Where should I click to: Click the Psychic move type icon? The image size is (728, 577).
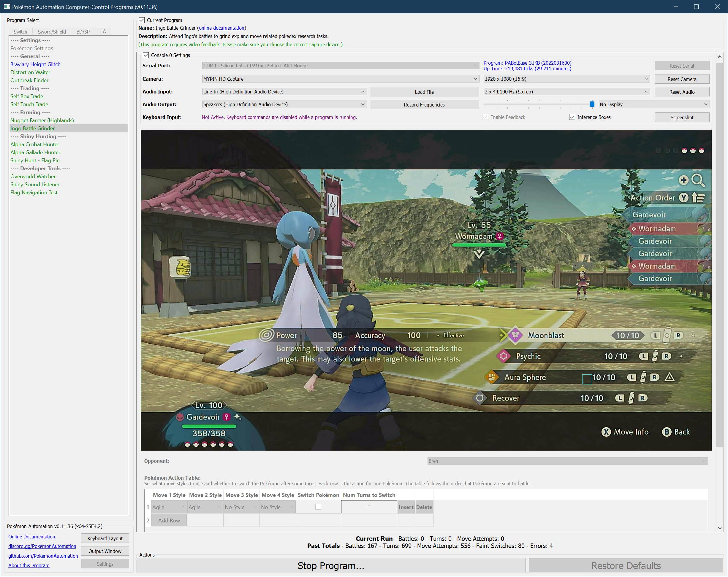[504, 356]
